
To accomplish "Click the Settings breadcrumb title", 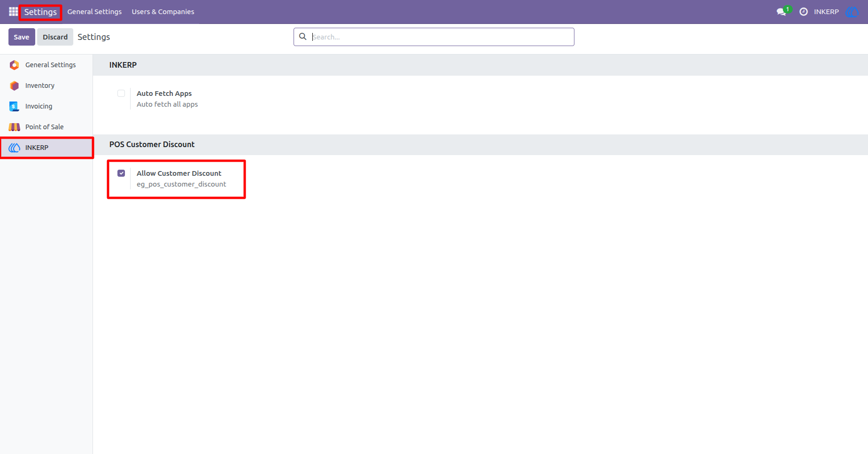I will pos(94,37).
